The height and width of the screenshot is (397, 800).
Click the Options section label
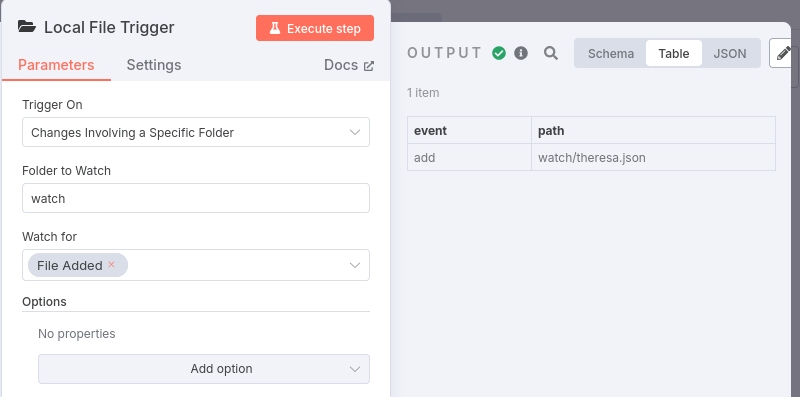coord(44,302)
